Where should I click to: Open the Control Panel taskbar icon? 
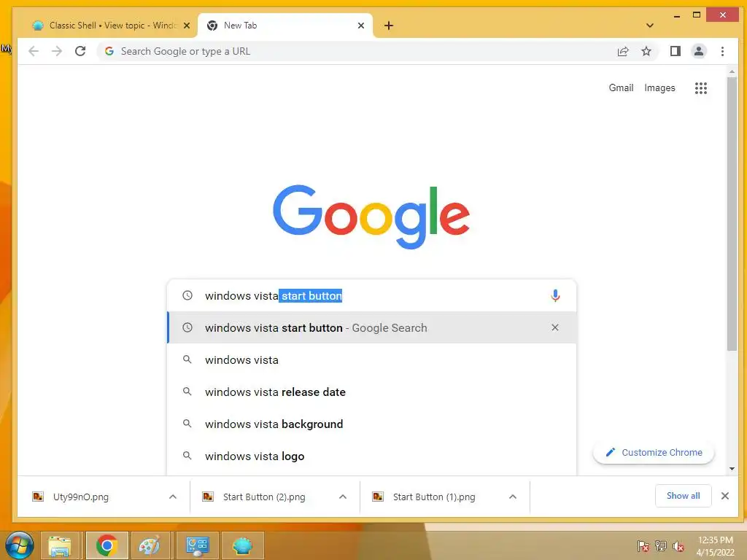click(197, 545)
